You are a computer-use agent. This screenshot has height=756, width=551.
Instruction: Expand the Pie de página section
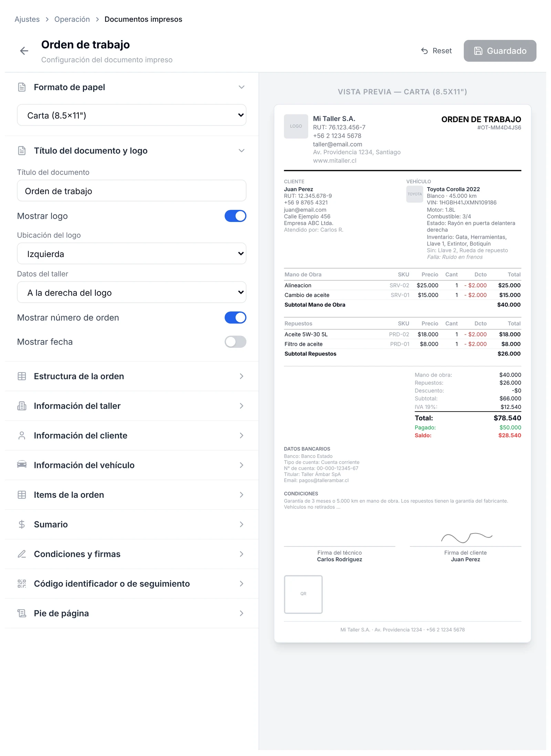coord(132,613)
